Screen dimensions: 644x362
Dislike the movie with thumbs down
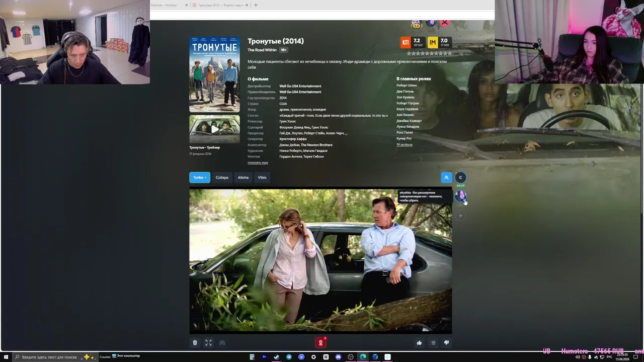pyautogui.click(x=446, y=343)
